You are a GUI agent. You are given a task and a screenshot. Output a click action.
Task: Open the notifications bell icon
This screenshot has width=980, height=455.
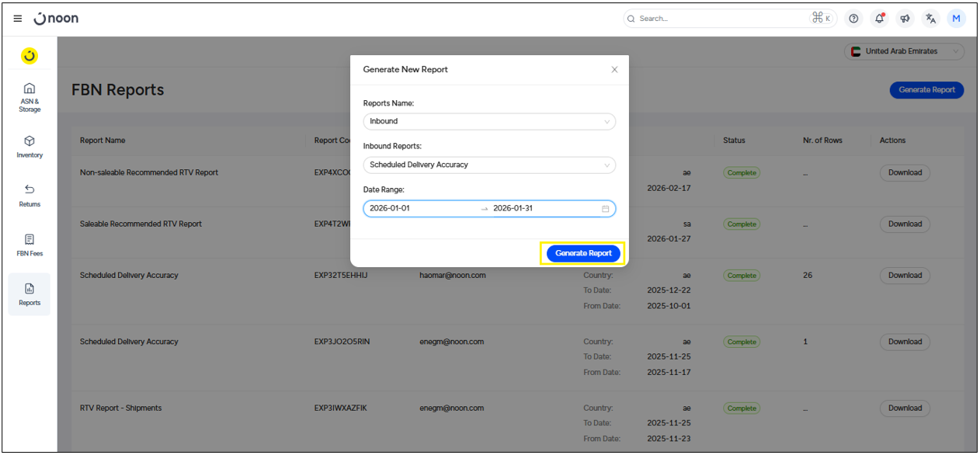click(879, 19)
